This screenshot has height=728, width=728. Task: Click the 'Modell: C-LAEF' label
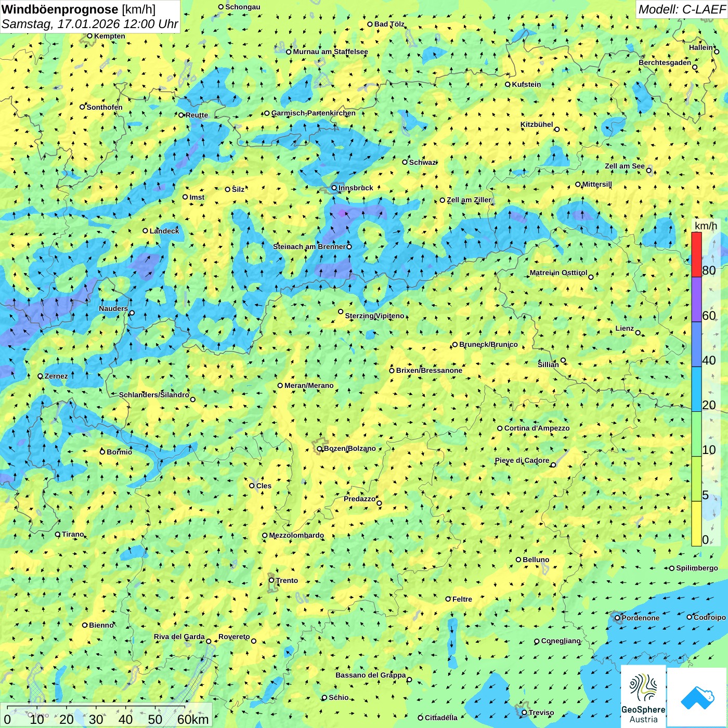point(681,9)
